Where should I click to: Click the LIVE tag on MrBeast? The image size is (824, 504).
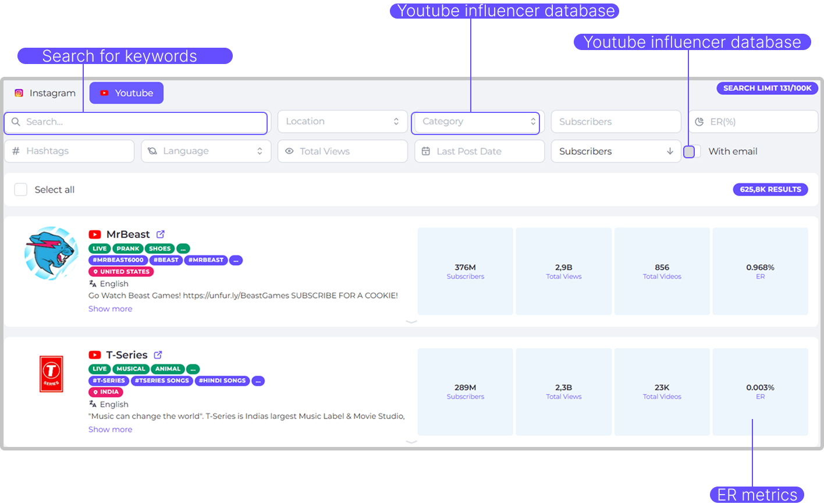100,249
